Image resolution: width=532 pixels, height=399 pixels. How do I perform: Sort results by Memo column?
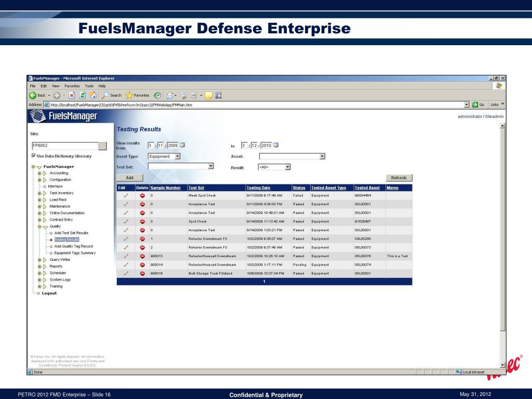tap(393, 188)
